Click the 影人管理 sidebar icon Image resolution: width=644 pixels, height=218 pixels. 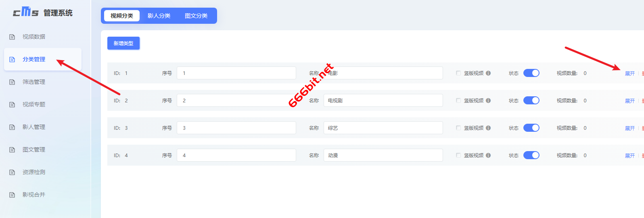click(x=12, y=127)
